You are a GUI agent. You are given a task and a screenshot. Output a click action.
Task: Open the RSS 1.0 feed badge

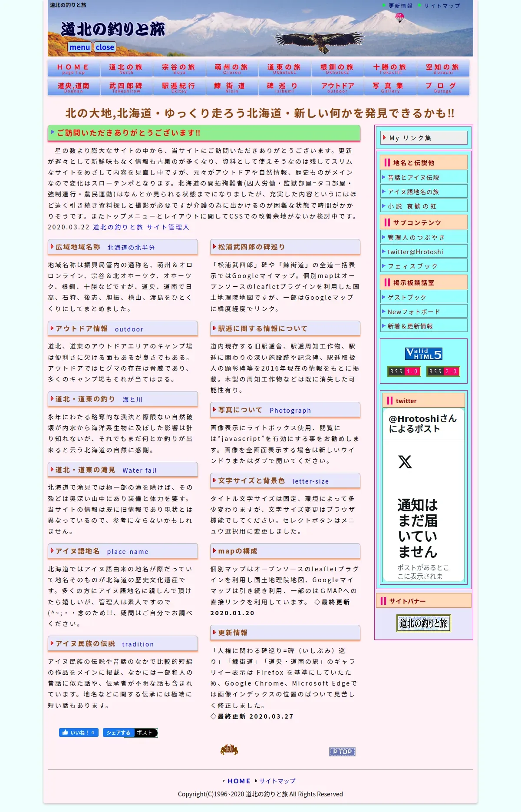click(404, 371)
